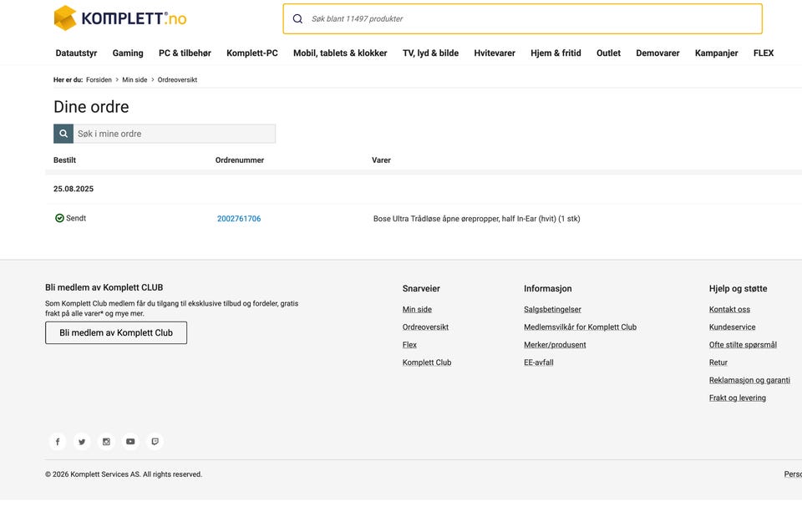Open the Gaming menu category
802x532 pixels.
tap(128, 53)
